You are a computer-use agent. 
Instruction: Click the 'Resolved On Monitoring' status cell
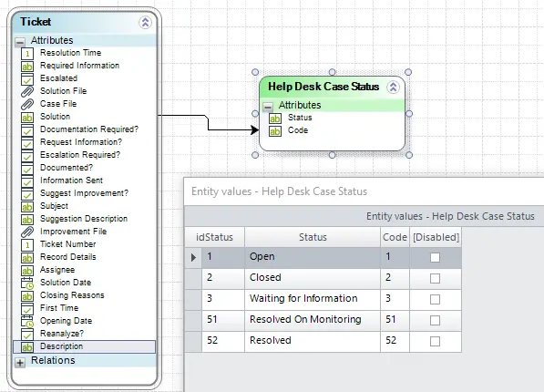click(313, 321)
